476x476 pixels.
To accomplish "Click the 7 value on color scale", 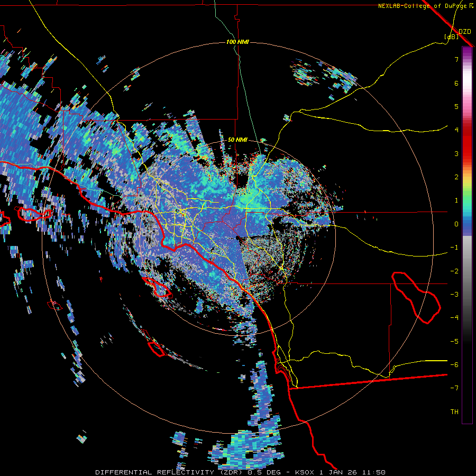I will [x=456, y=59].
